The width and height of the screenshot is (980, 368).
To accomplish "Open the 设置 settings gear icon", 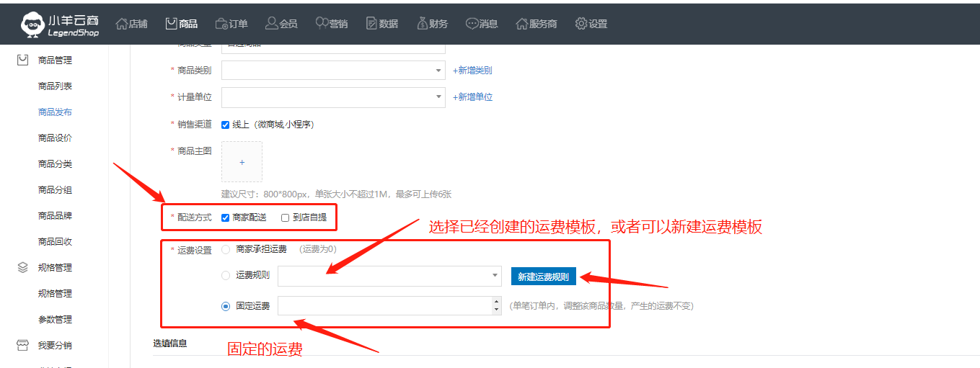I will click(581, 24).
